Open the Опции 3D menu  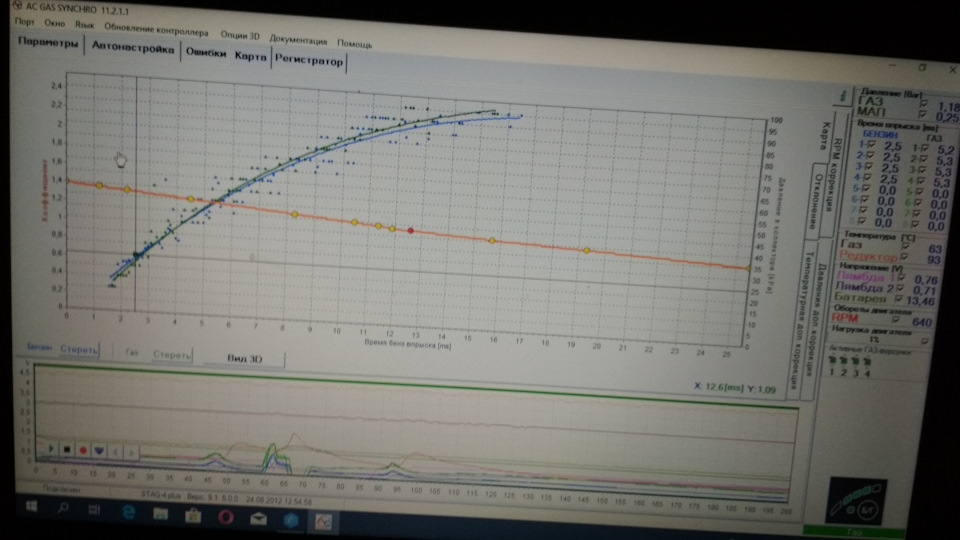240,36
